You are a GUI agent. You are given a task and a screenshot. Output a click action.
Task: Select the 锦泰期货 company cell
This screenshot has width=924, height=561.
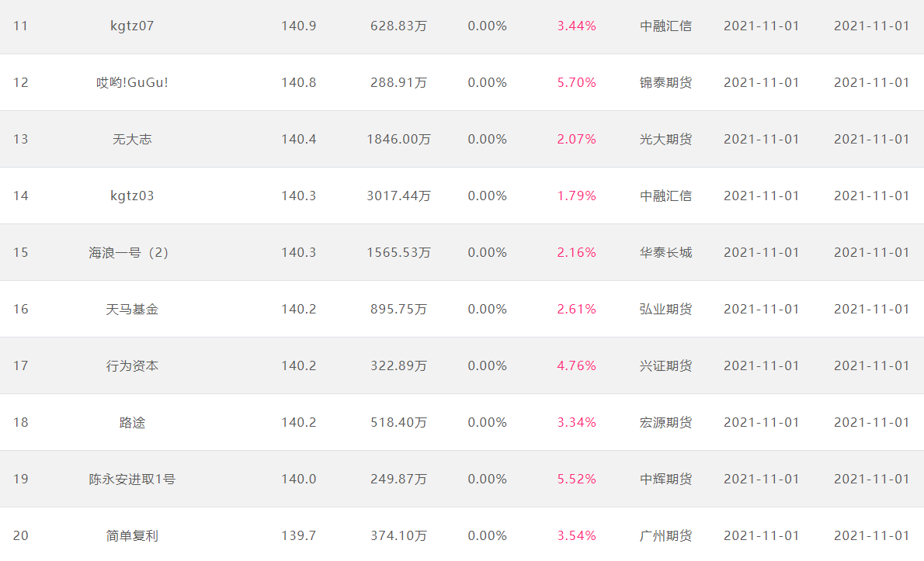point(666,82)
